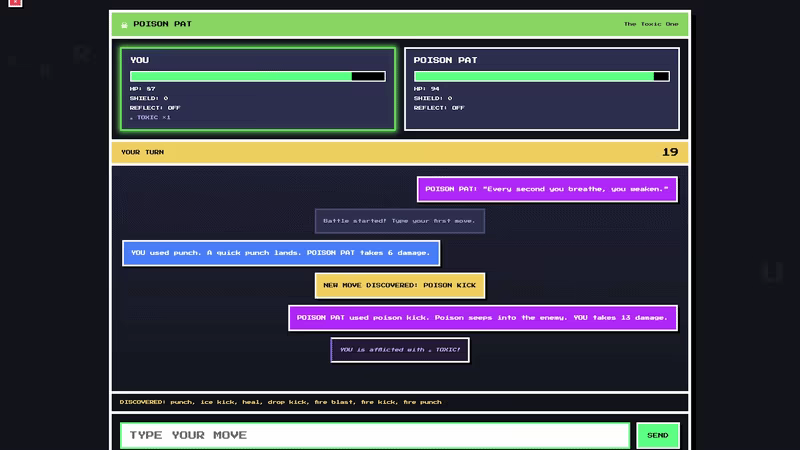Focus the TYPE YOUR MOVE input field
The width and height of the screenshot is (800, 450).
tap(375, 435)
